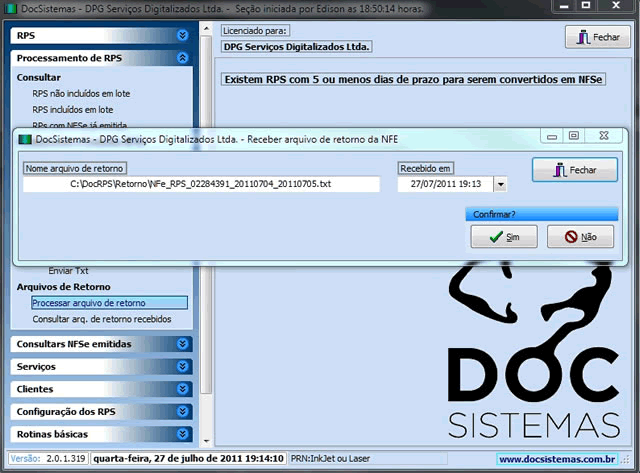Minimize the Receber arquivo de retorno dialog
This screenshot has height=473, width=640.
click(x=552, y=136)
